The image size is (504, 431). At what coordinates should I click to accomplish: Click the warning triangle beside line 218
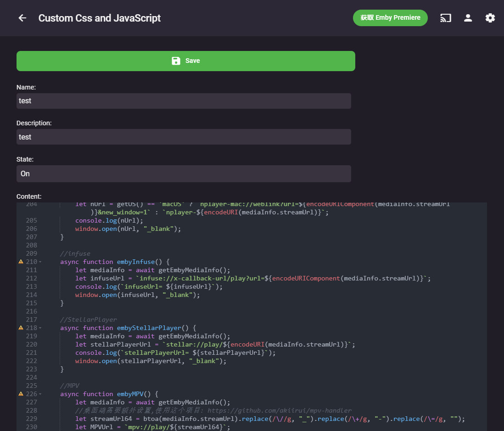[x=20, y=327]
